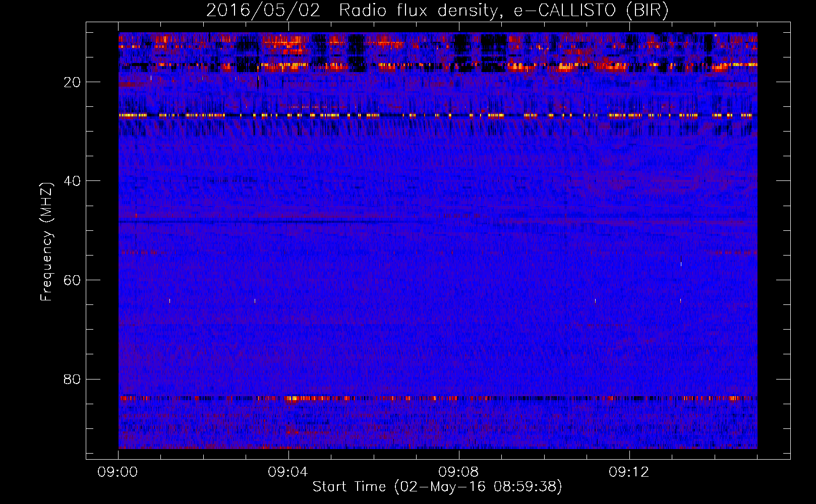
Task: Click the 'Start Time (02-May-16 08:59:38)' label
Action: coord(437,487)
